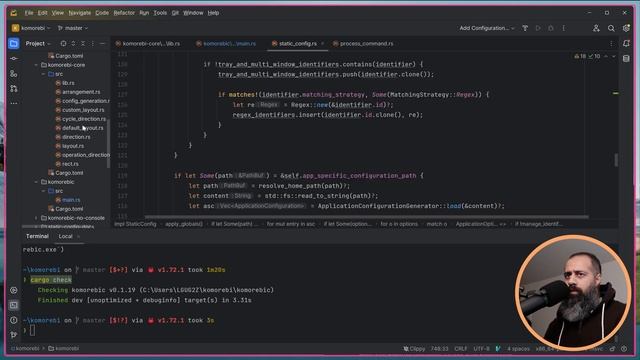The height and width of the screenshot is (360, 640).
Task: Open the Git menu
Action: click(175, 13)
